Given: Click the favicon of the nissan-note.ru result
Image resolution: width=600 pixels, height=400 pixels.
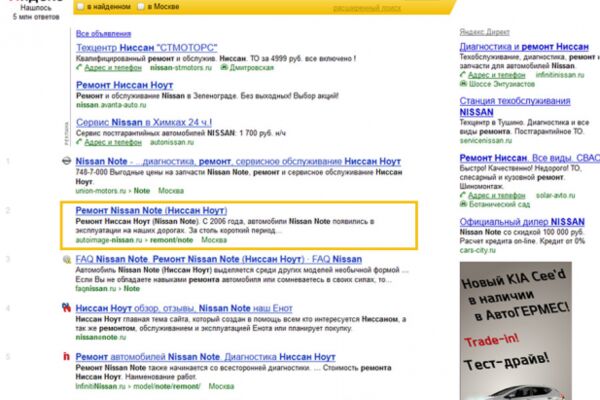Looking at the screenshot, I should 67,307.
